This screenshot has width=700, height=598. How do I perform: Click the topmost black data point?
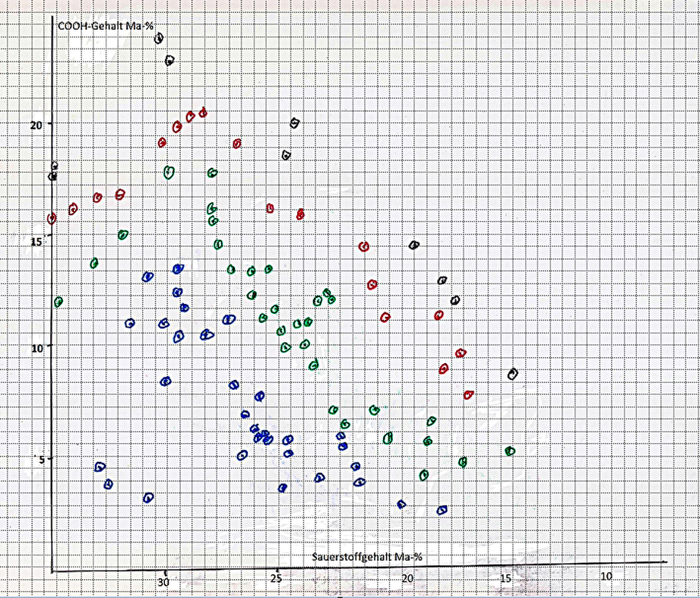159,37
